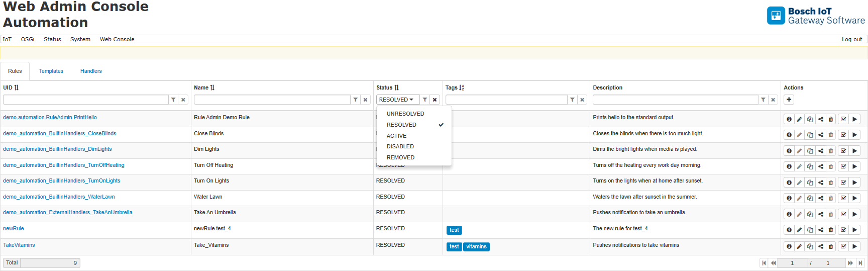Switch to the Templates tab
This screenshot has width=868, height=271.
coord(51,71)
